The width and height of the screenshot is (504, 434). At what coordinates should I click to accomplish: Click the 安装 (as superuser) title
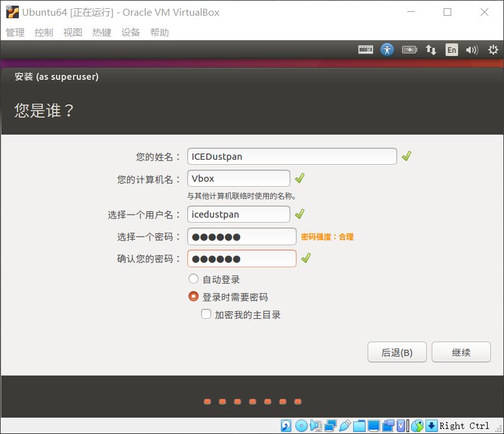tap(57, 77)
